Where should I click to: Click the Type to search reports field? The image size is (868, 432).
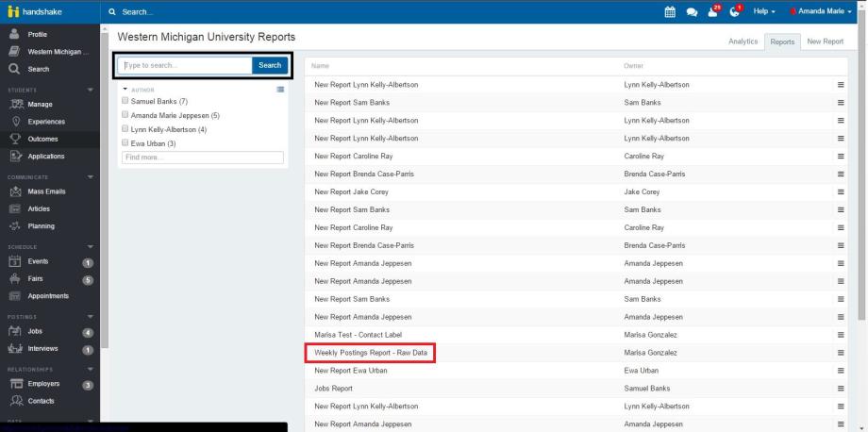tap(186, 65)
